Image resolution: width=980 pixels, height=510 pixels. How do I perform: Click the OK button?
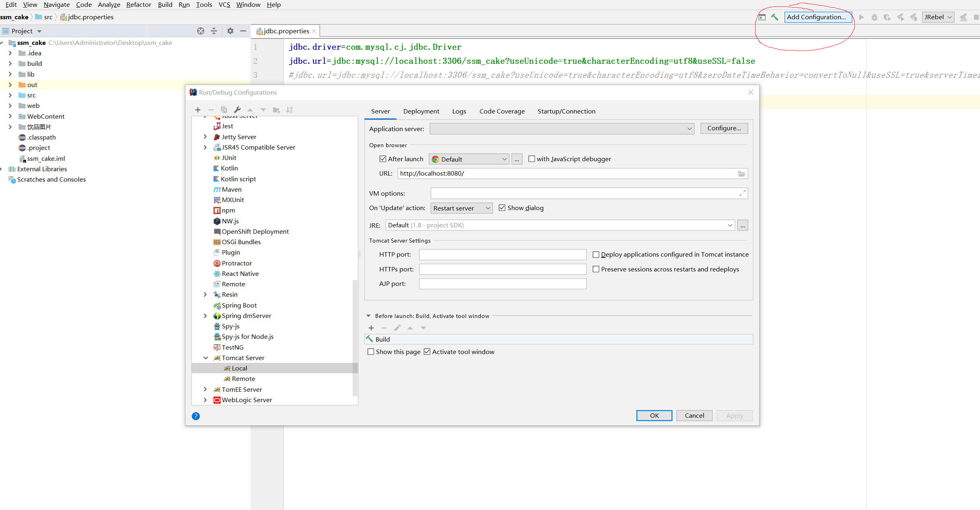[x=654, y=416]
